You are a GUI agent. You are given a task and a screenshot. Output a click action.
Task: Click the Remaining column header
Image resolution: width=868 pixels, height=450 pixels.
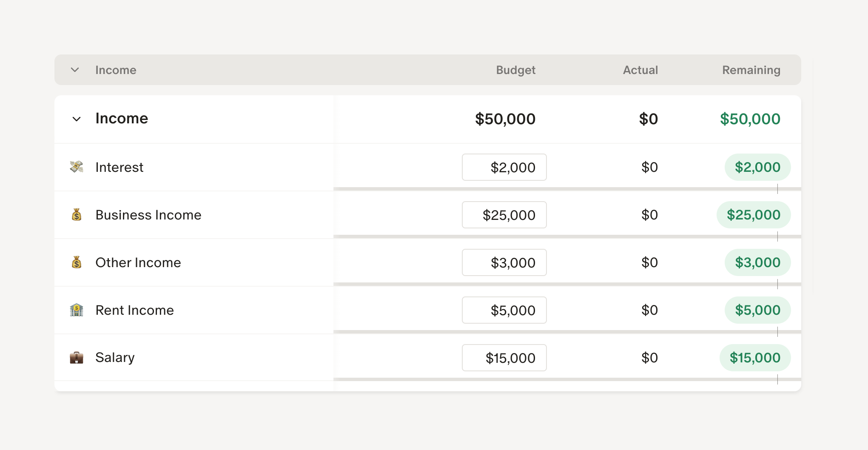pos(751,70)
